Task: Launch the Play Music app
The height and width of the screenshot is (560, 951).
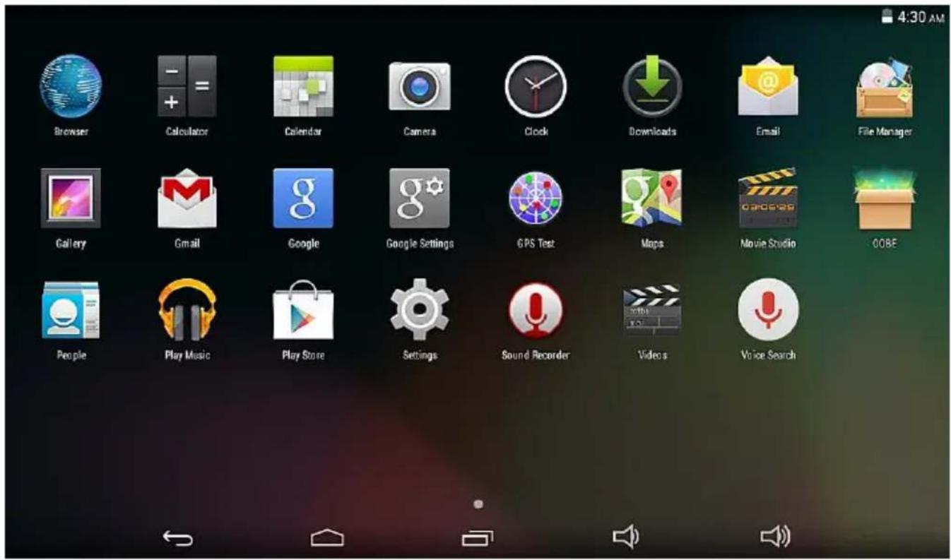Action: [x=187, y=310]
